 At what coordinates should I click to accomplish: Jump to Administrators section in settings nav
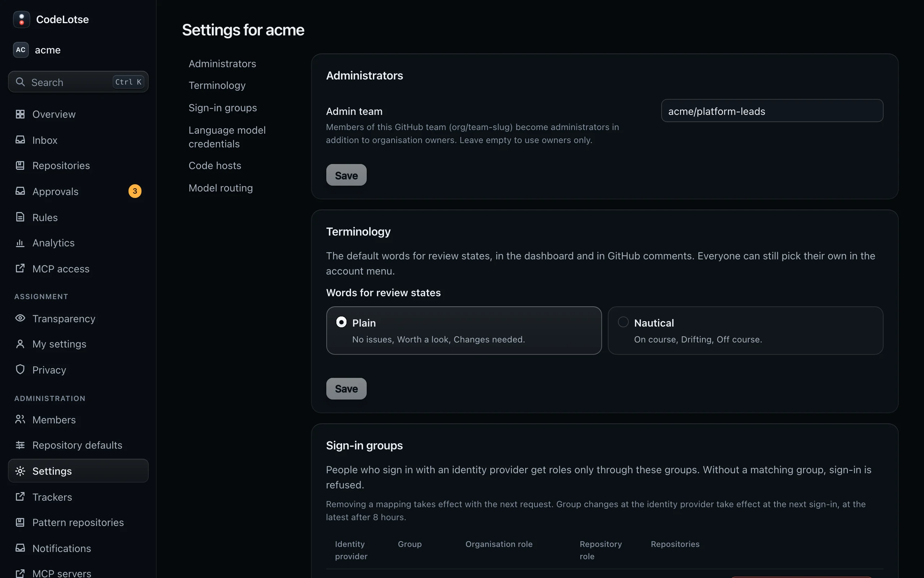pos(222,64)
